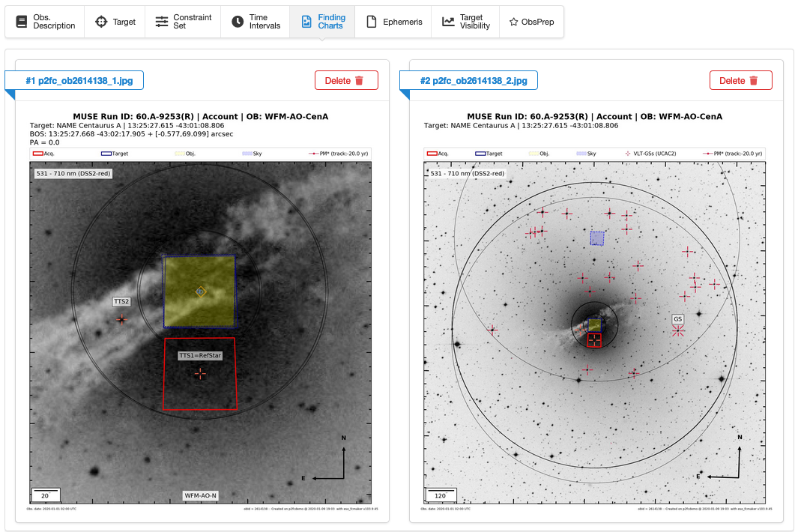Click the GS guide star label

click(x=677, y=318)
